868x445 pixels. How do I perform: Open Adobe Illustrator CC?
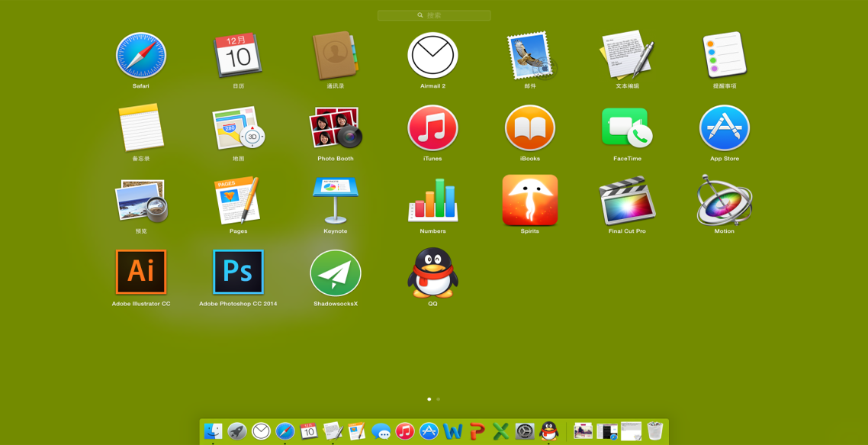(x=141, y=272)
